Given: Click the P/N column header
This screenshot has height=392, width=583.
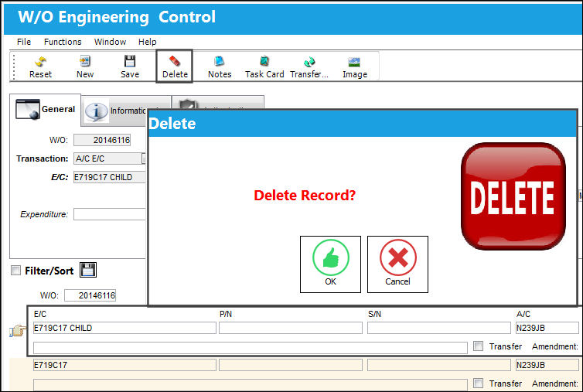Looking at the screenshot, I should click(x=226, y=314).
